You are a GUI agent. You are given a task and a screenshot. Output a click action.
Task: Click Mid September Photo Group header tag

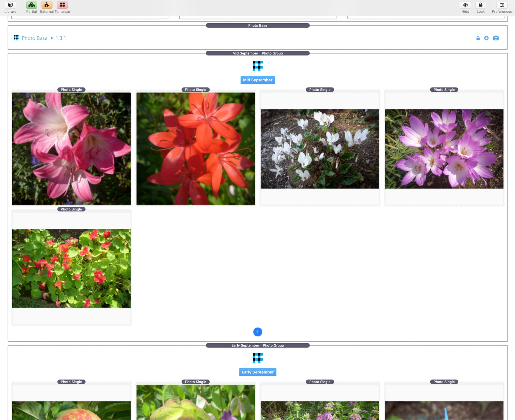[x=257, y=53]
